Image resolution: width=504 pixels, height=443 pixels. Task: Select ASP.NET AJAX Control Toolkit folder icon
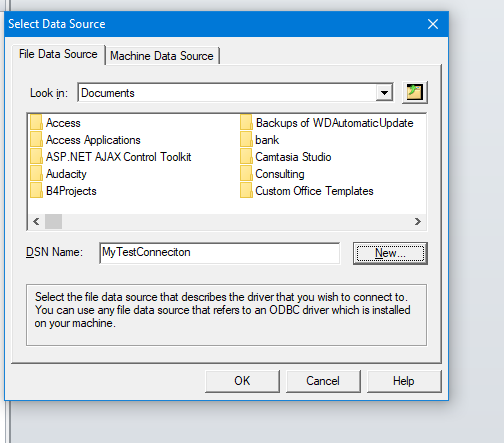tap(36, 157)
